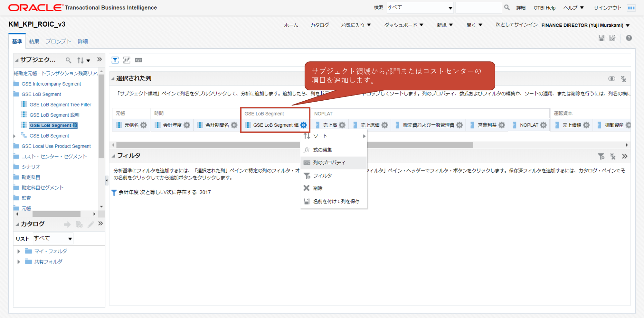Screen dimensions: 644x319
Task: Click the カタログ link
Action: point(319,25)
